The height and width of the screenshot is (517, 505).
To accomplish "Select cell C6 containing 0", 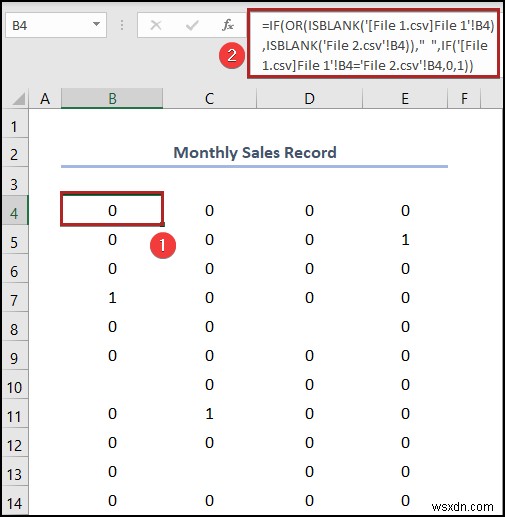I will click(x=210, y=268).
